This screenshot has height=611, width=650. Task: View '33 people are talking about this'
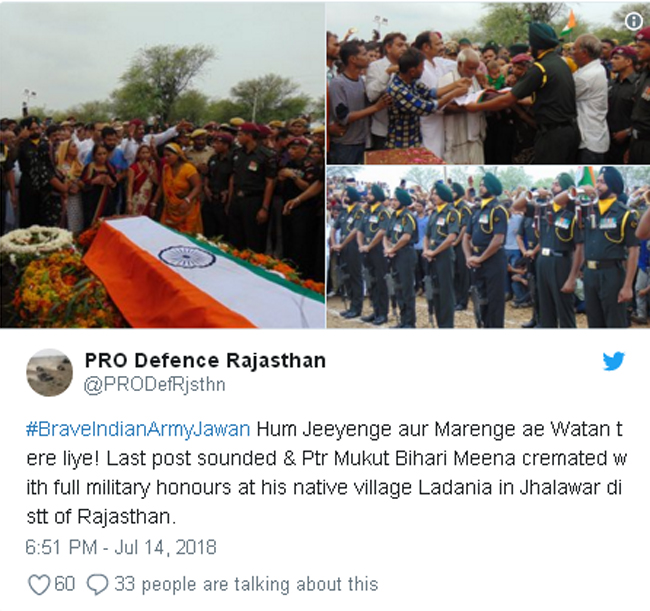tap(246, 584)
